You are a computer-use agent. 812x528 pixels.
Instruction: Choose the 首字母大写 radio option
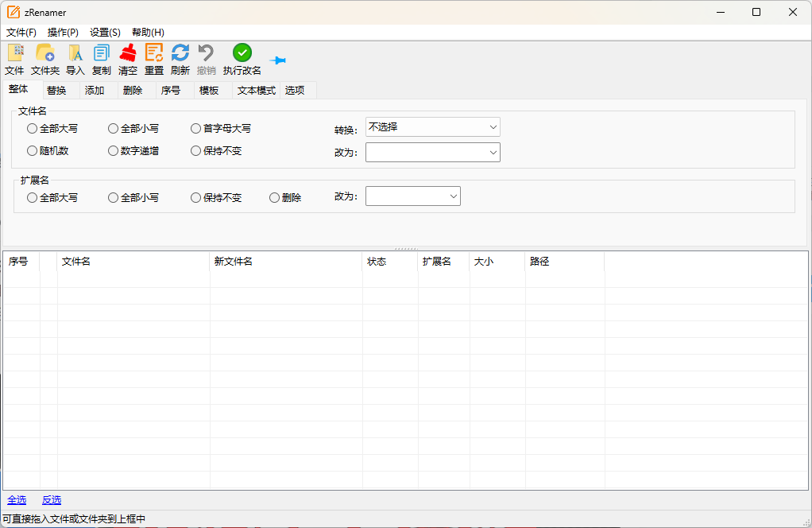point(195,128)
